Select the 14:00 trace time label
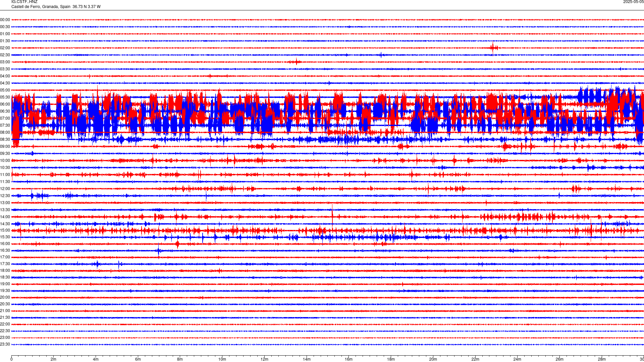 pos(5,217)
